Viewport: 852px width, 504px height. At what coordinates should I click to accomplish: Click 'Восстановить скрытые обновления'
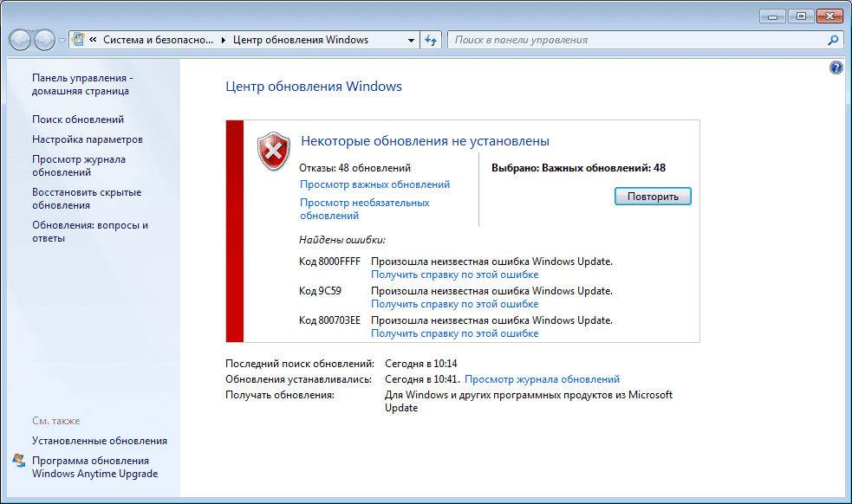point(87,199)
